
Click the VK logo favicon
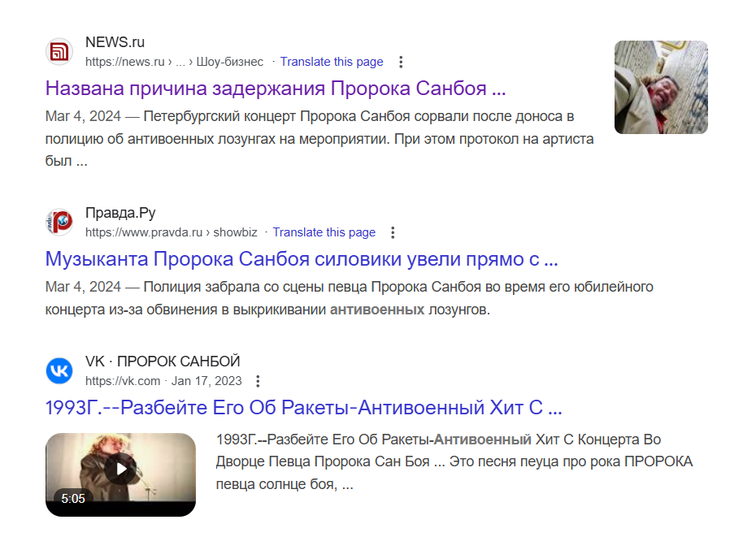(x=59, y=371)
